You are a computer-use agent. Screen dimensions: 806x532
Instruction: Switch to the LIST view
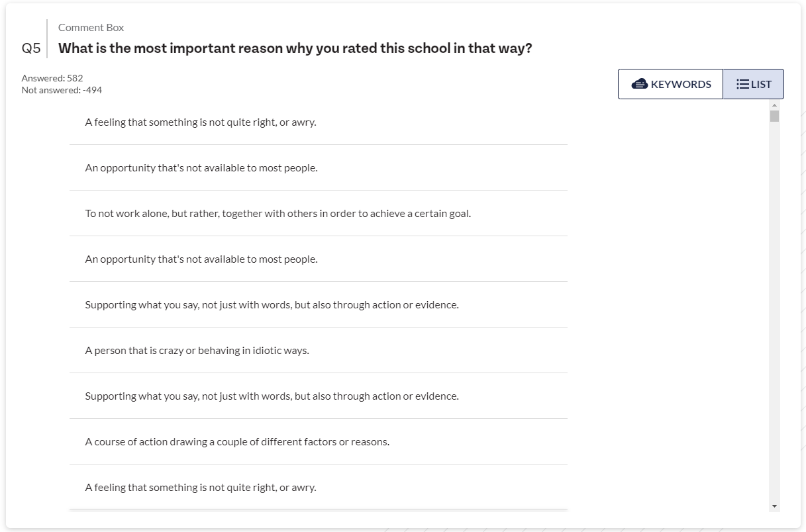[753, 84]
